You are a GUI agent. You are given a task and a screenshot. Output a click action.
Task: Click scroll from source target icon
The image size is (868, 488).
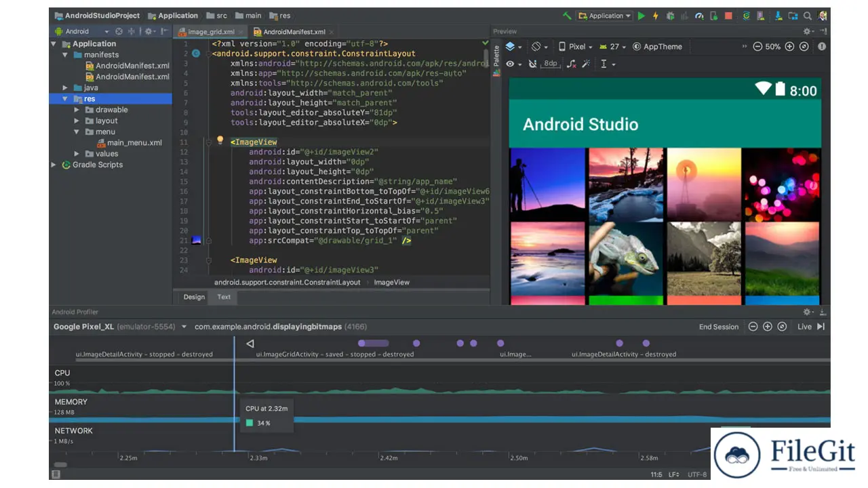tap(119, 31)
